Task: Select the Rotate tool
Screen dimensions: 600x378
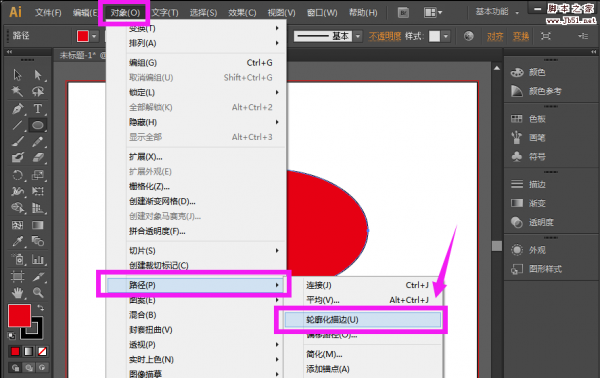Action: pos(18,175)
